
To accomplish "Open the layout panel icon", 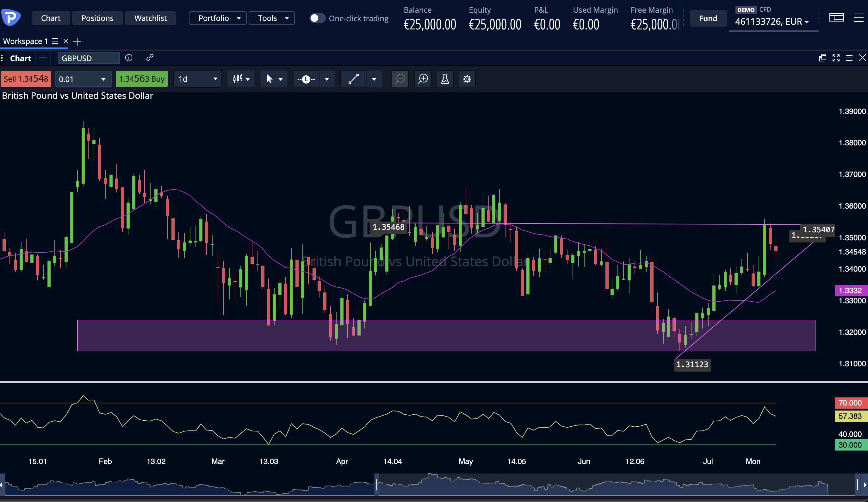I will point(837,18).
